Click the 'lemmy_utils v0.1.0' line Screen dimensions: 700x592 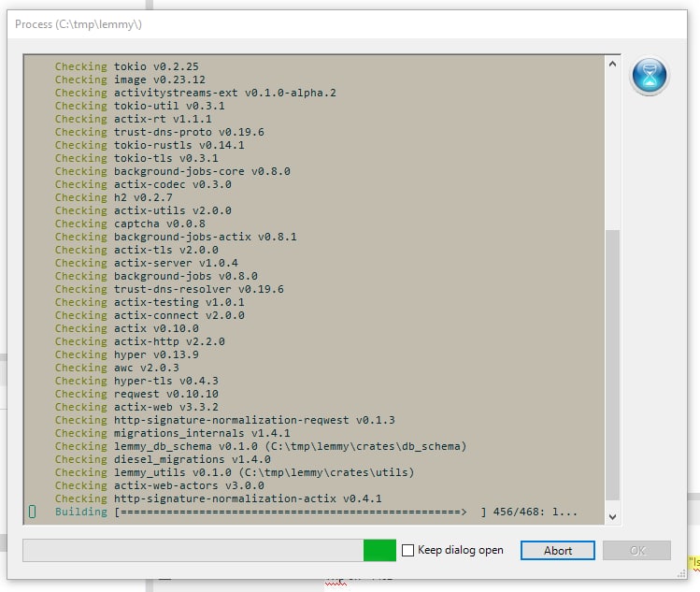click(235, 472)
